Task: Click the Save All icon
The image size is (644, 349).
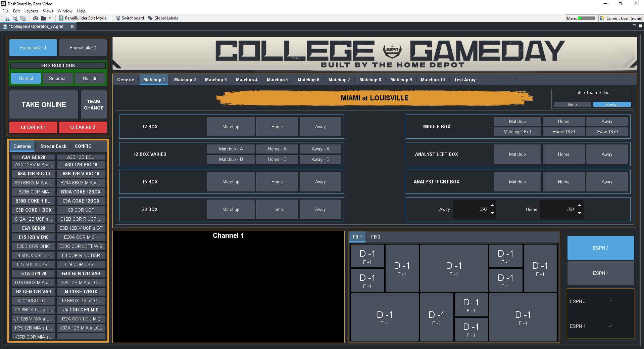Action: [23, 18]
